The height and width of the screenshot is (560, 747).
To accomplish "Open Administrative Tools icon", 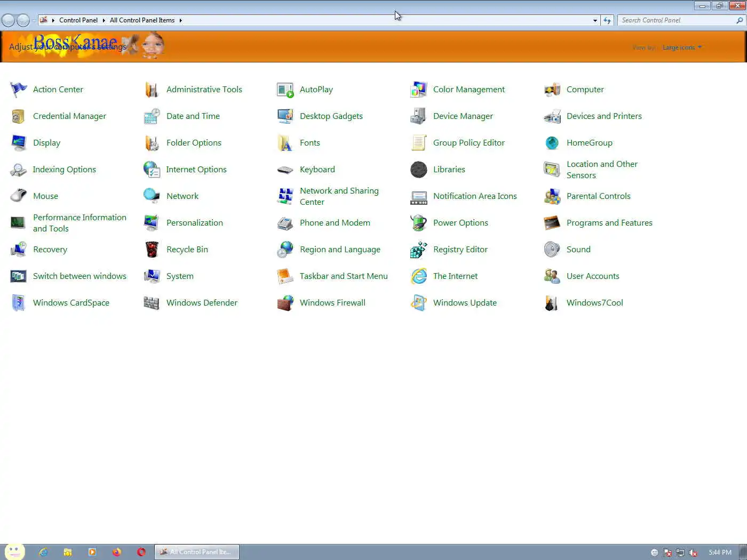I will click(152, 90).
